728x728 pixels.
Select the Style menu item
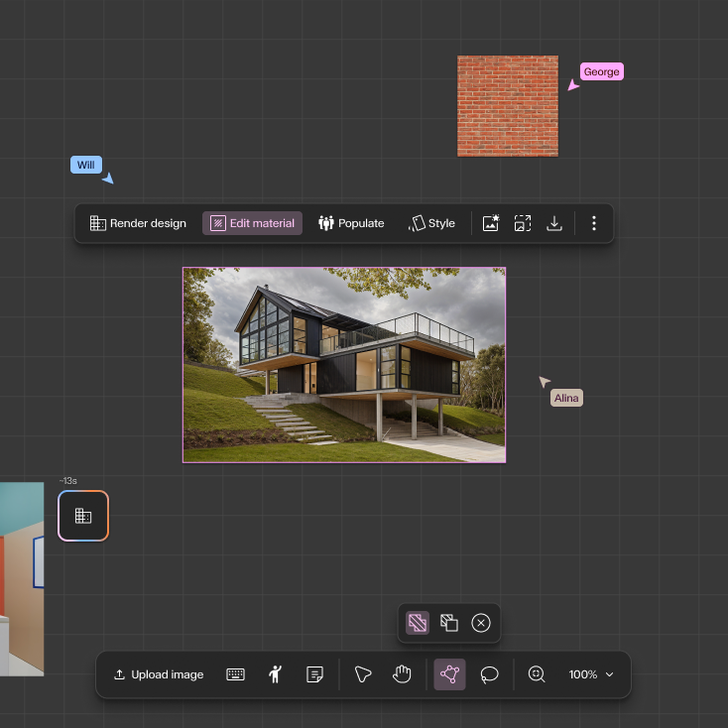tap(431, 223)
